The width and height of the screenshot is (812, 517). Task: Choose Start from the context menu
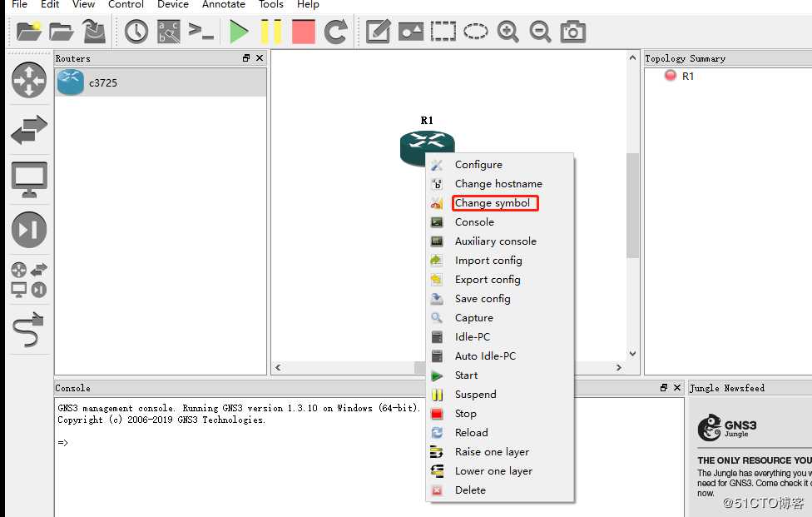pyautogui.click(x=500, y=375)
